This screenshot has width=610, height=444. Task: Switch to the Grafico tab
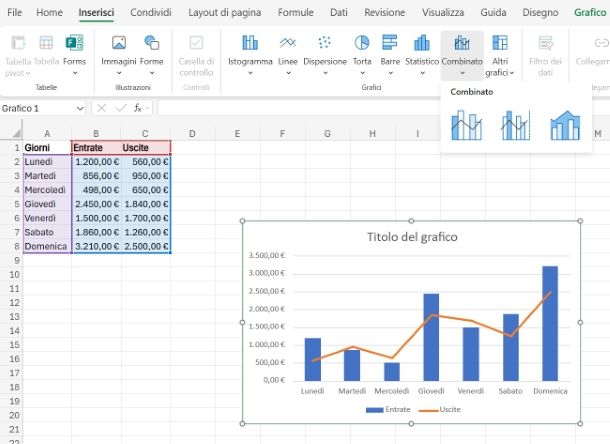(590, 12)
